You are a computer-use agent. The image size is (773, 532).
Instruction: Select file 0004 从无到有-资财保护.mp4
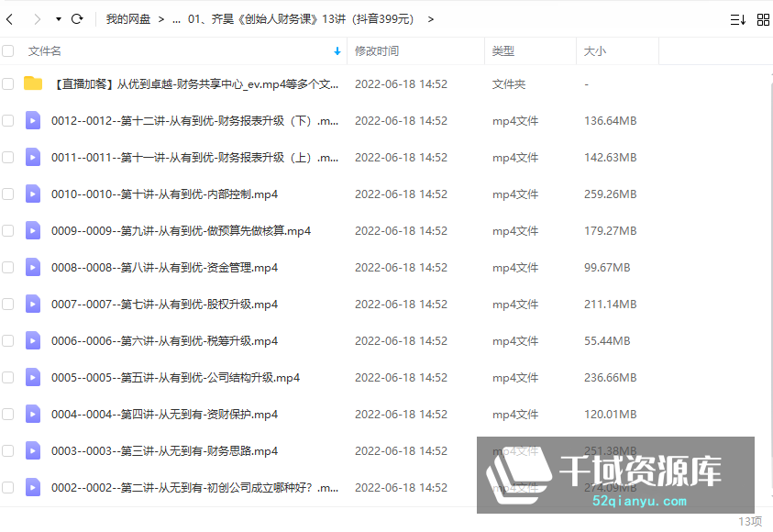164,415
